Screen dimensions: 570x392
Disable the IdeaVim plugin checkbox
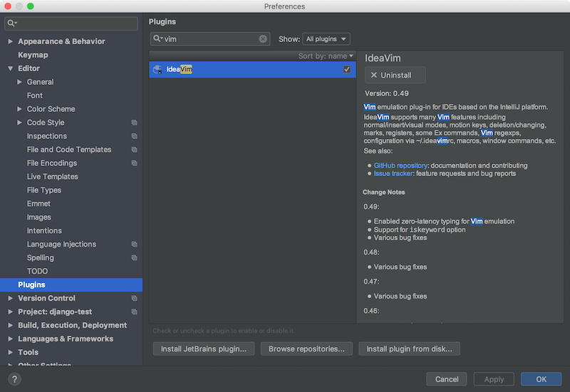point(347,69)
